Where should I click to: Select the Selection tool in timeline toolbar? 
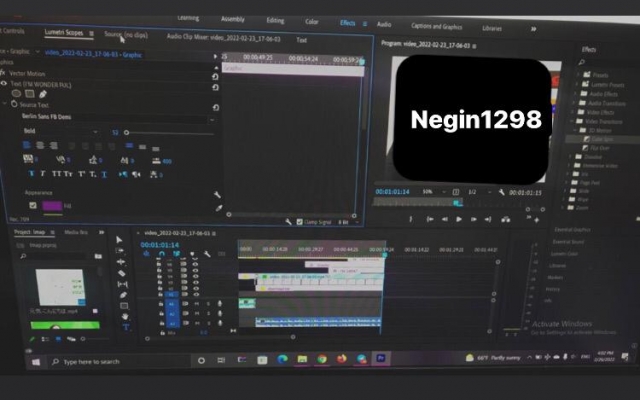(x=121, y=240)
